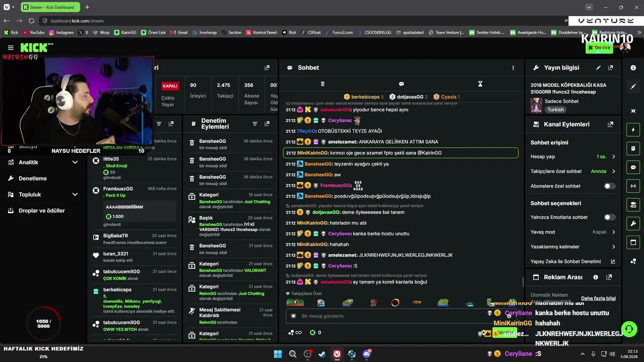Screen dimensions: 644x362
Task: Pop out the Reklam Arası panel
Action: [609, 277]
